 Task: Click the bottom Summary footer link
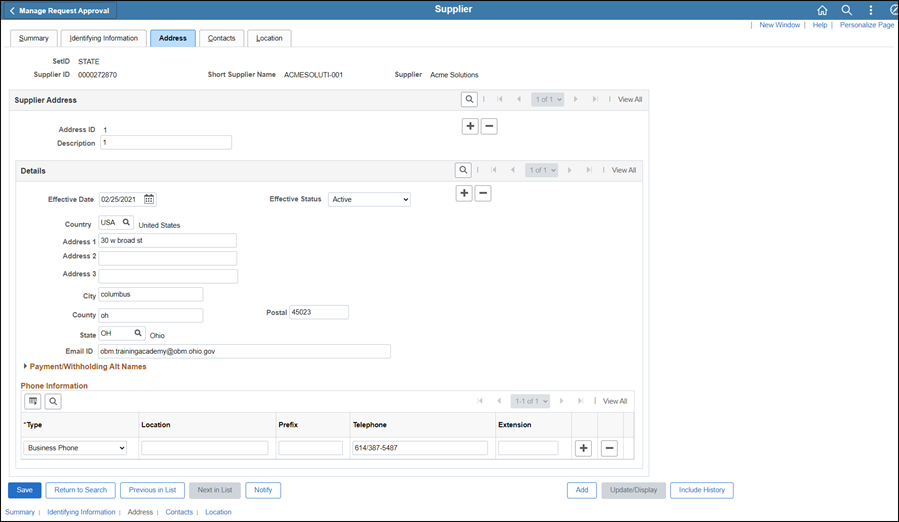20,512
